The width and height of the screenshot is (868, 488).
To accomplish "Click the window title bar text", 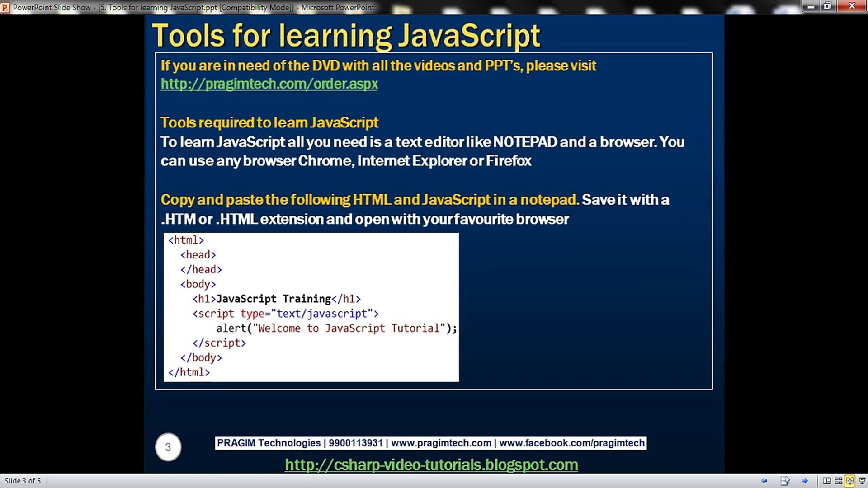I will pos(193,7).
